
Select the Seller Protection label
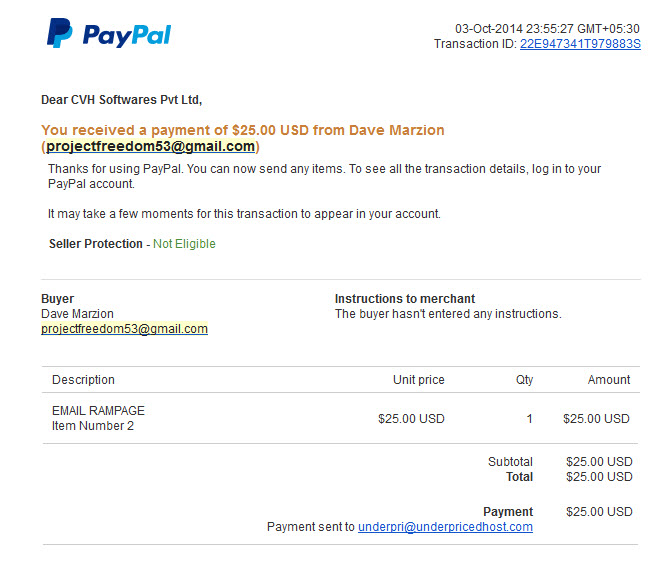[x=96, y=244]
